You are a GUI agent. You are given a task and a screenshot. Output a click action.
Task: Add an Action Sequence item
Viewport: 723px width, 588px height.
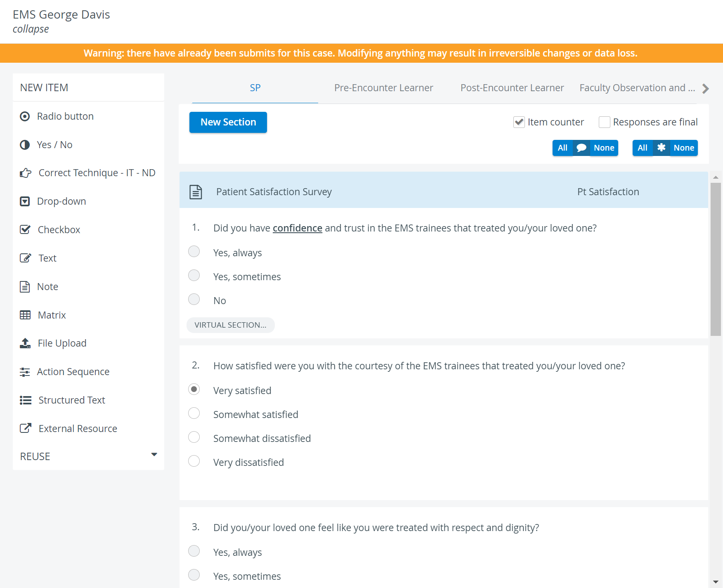pyautogui.click(x=88, y=372)
